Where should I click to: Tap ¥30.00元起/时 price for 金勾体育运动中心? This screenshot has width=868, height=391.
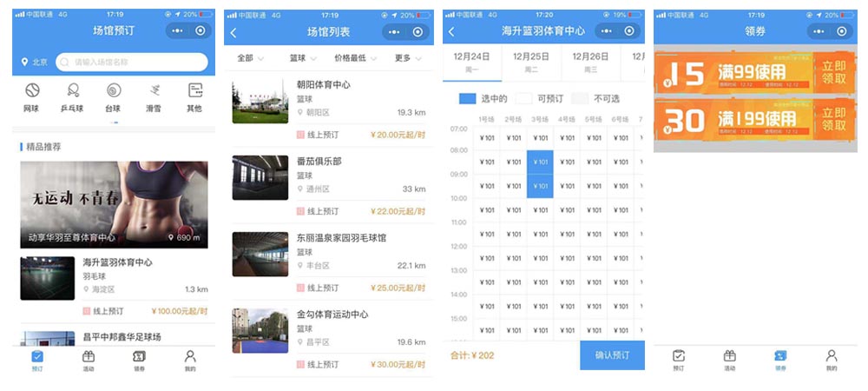click(398, 364)
